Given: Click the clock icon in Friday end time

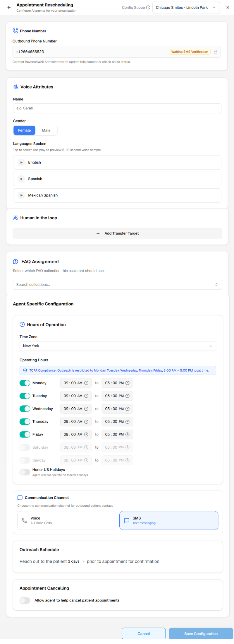Looking at the screenshot, I should [128, 435].
